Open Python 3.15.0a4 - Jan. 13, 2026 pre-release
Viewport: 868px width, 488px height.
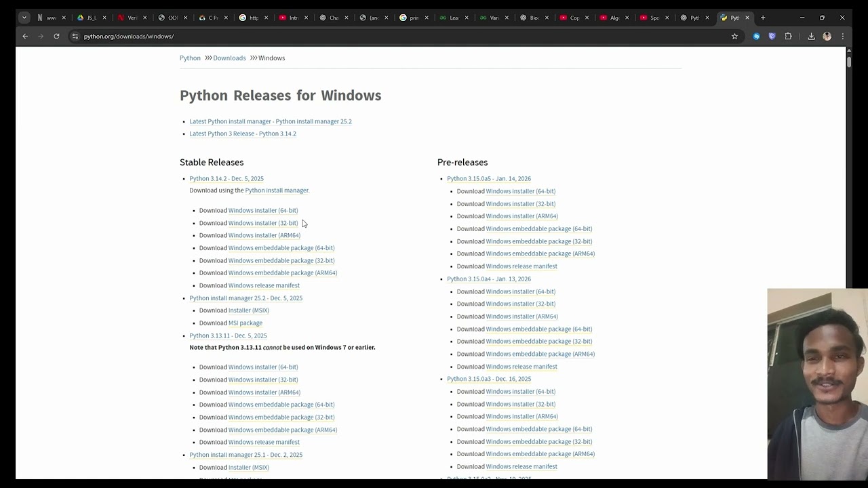(x=489, y=279)
